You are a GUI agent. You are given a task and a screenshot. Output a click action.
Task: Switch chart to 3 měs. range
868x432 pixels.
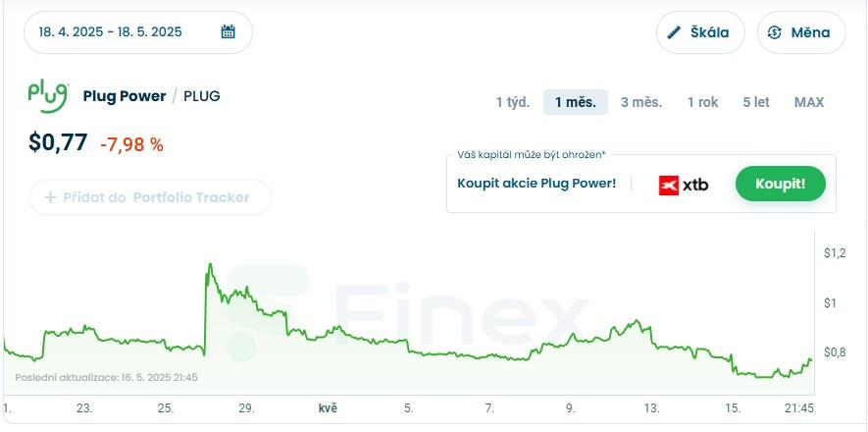(x=641, y=102)
